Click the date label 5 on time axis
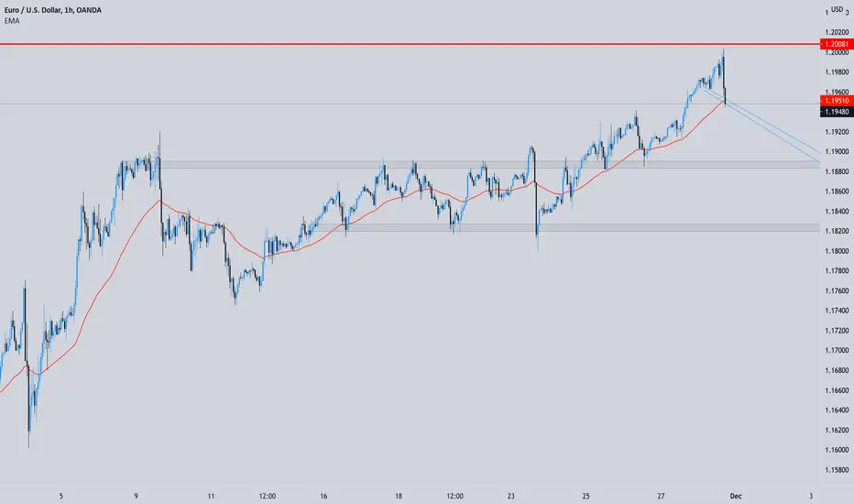 click(61, 496)
